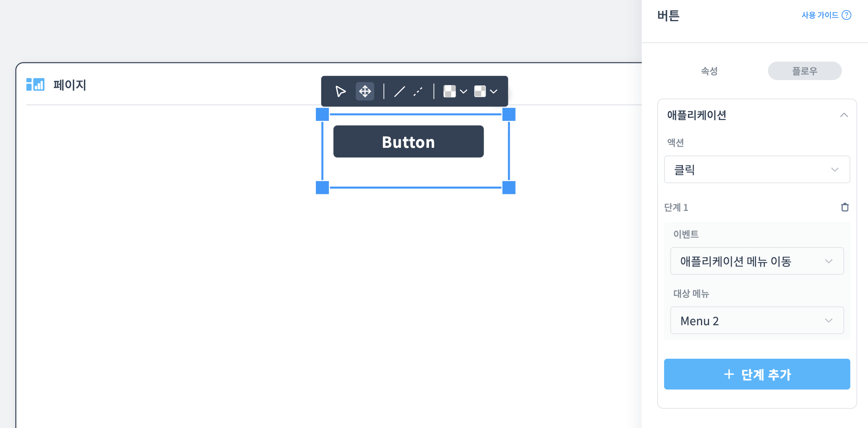868x428 pixels.
Task: Click the 단계 추가 button
Action: (757, 374)
